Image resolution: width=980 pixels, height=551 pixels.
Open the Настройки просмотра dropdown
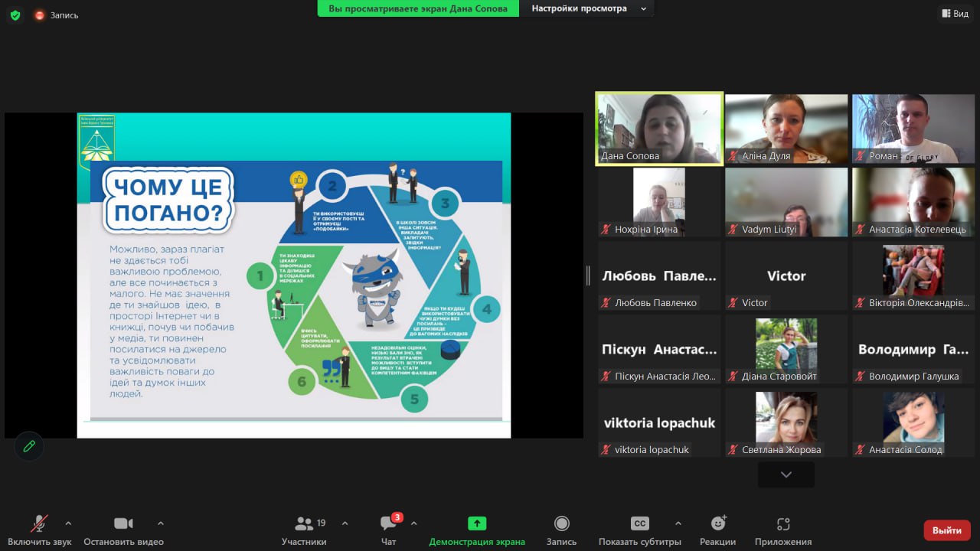tap(587, 8)
